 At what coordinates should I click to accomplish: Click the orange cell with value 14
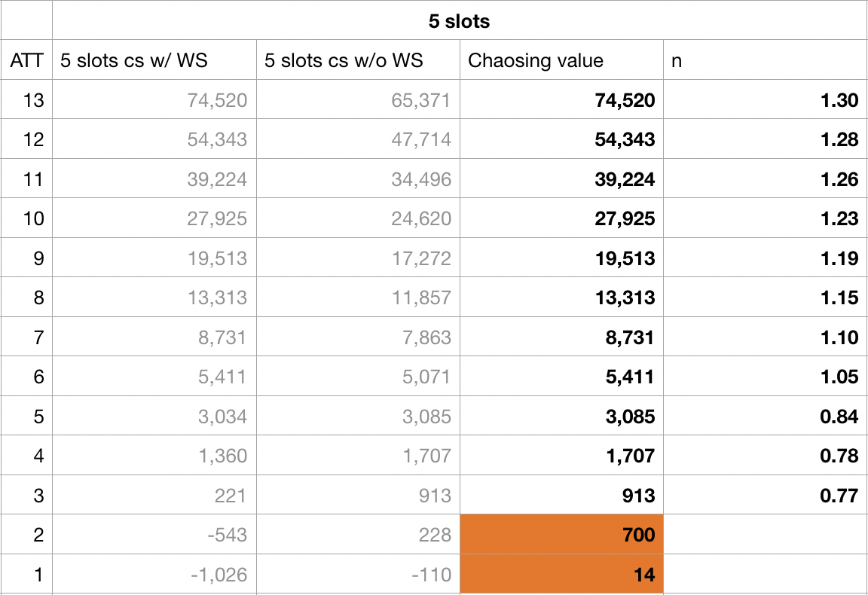tap(561, 575)
